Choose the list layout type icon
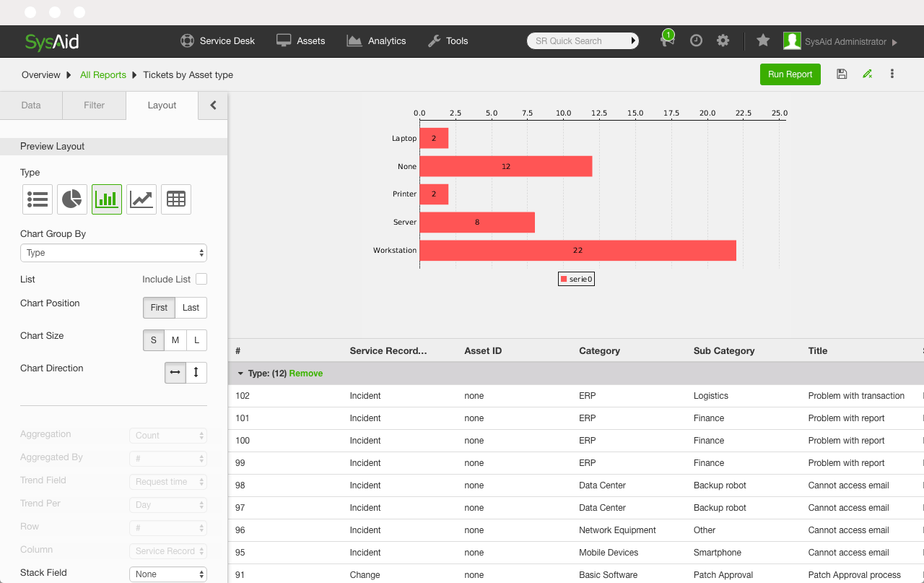Screen dimensions: 924x583 [x=38, y=199]
